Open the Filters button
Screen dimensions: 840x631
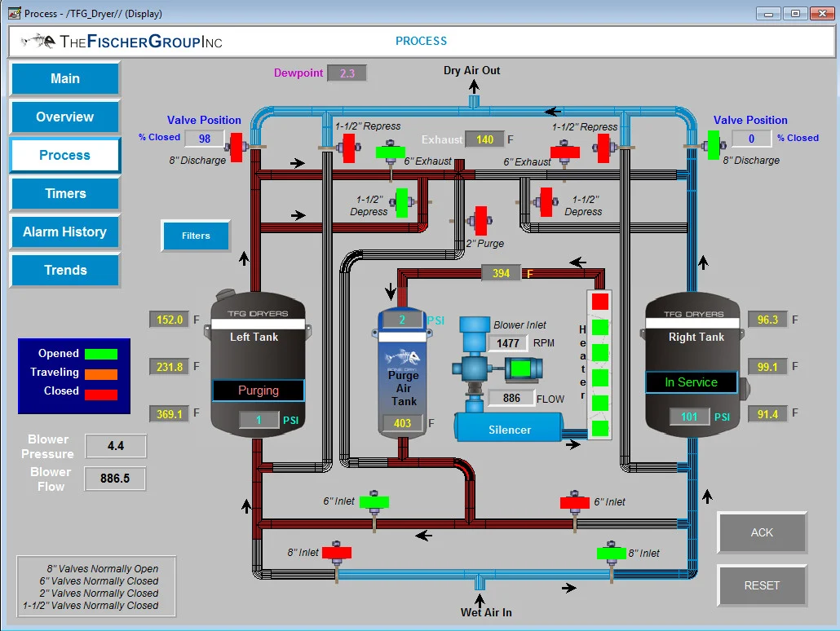[x=196, y=235]
